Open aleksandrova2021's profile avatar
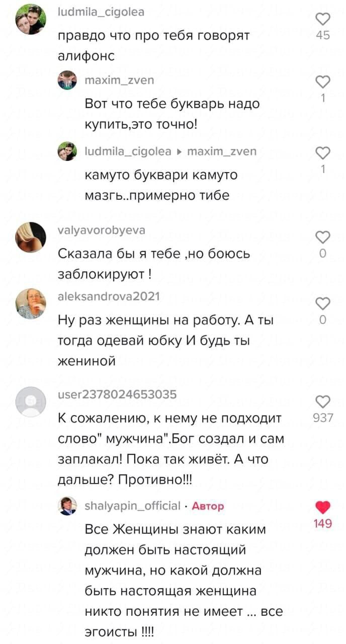This screenshot has height=644, width=346. [x=31, y=303]
